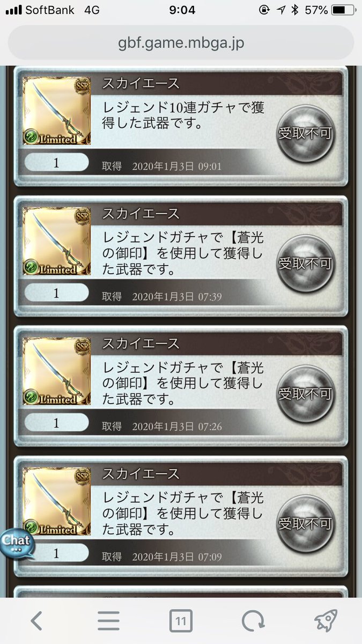Tap 受取不可 button for the 09:01 item
This screenshot has height=644, width=362.
pyautogui.click(x=305, y=134)
